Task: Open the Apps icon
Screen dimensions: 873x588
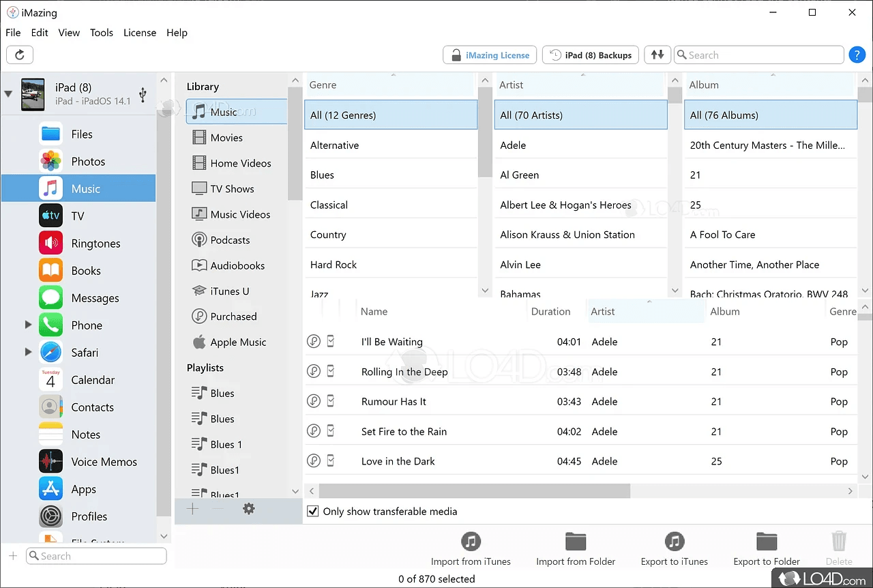Action: pyautogui.click(x=50, y=489)
